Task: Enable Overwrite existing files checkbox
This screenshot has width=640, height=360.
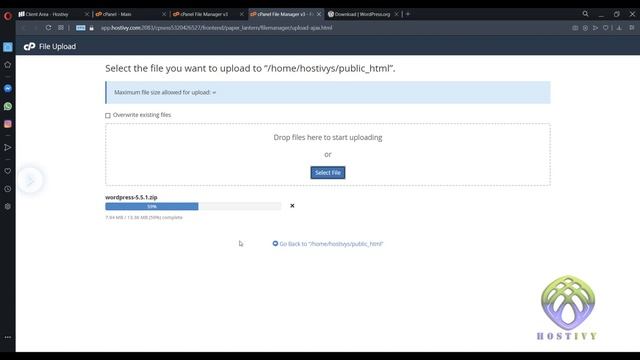Action: pyautogui.click(x=108, y=116)
